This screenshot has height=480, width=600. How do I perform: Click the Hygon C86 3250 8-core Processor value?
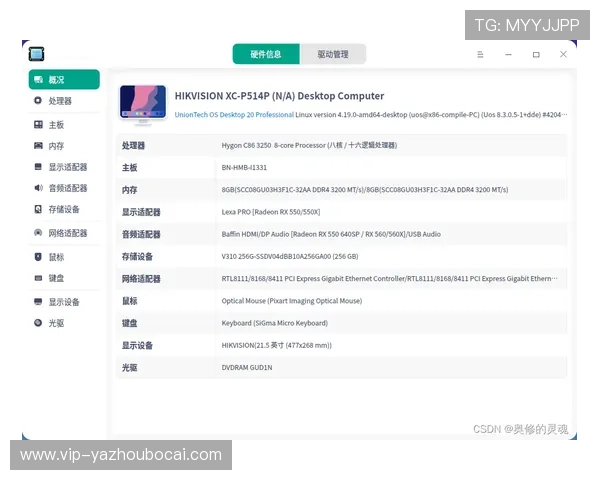(x=309, y=145)
